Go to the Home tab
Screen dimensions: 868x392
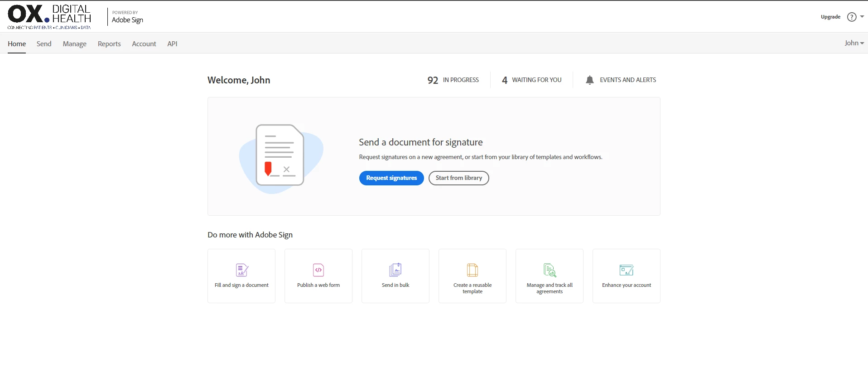(x=17, y=44)
